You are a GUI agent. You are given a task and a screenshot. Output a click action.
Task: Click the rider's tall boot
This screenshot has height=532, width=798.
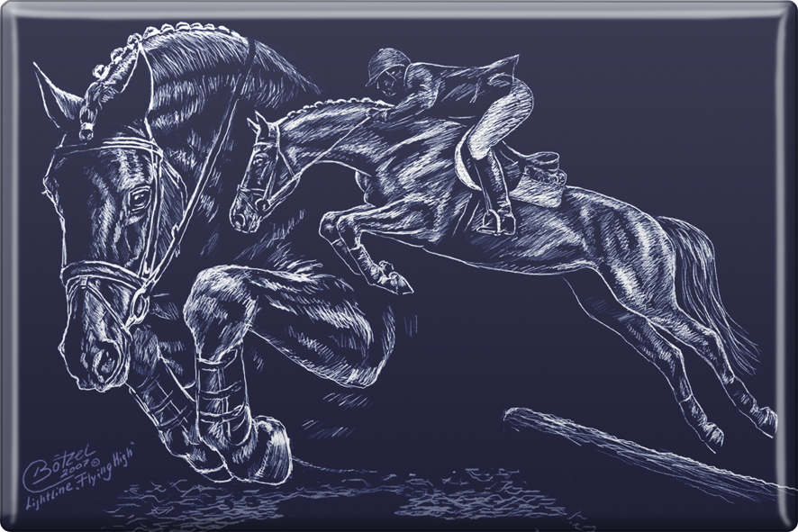tap(493, 187)
